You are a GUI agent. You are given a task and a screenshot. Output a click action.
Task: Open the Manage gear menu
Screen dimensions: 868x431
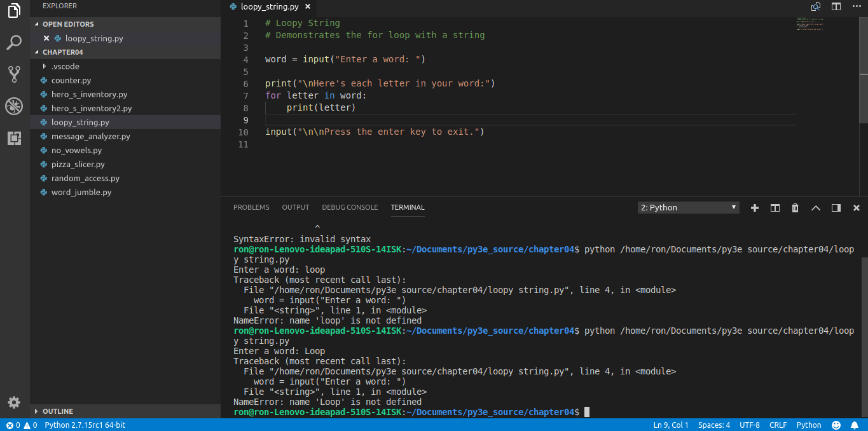pos(14,402)
